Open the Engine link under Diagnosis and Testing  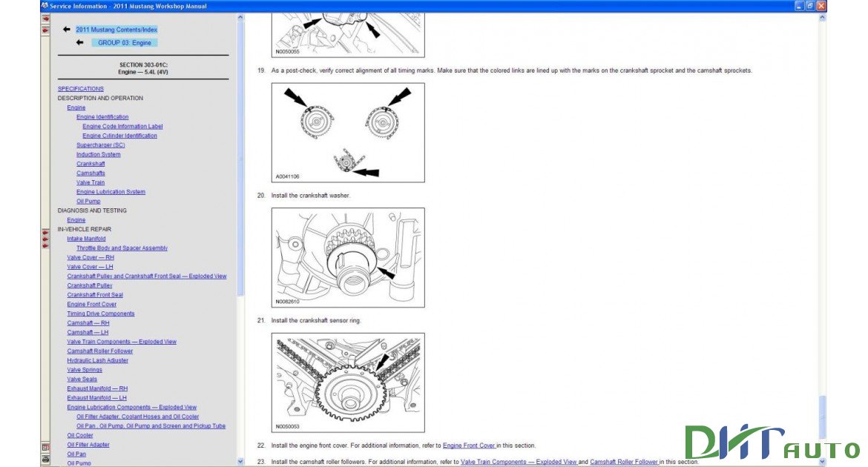click(x=76, y=219)
